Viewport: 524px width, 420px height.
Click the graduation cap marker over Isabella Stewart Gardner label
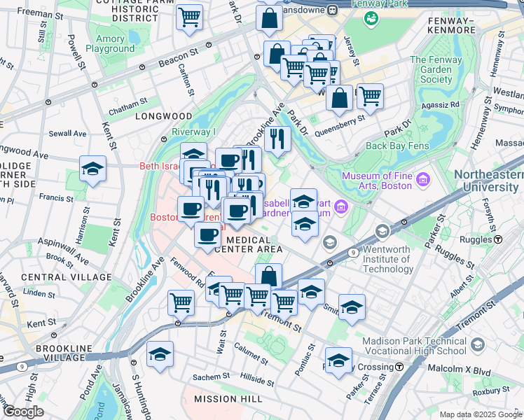[303, 200]
